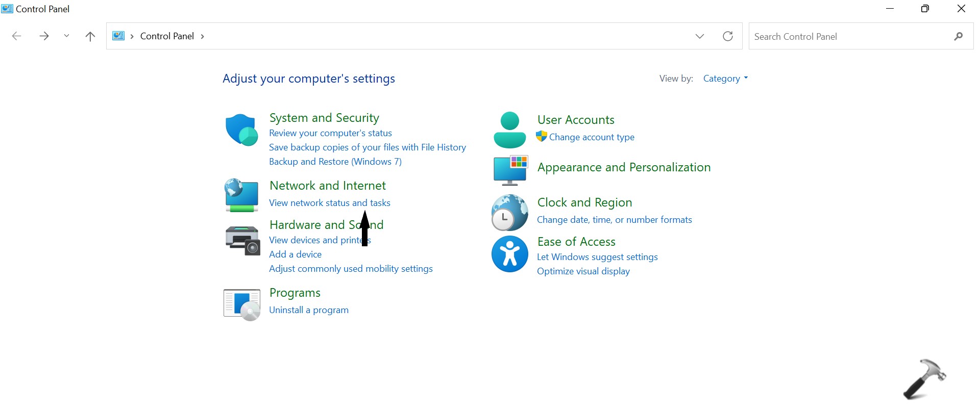Screen dimensions: 980x412
Task: Open Appearance and Personalization monitor icon
Action: (510, 170)
